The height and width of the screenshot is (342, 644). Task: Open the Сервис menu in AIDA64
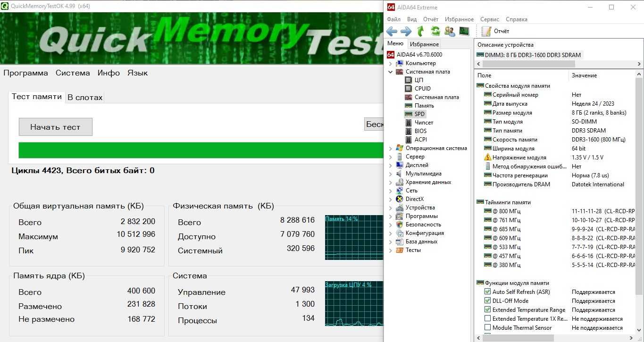point(490,19)
